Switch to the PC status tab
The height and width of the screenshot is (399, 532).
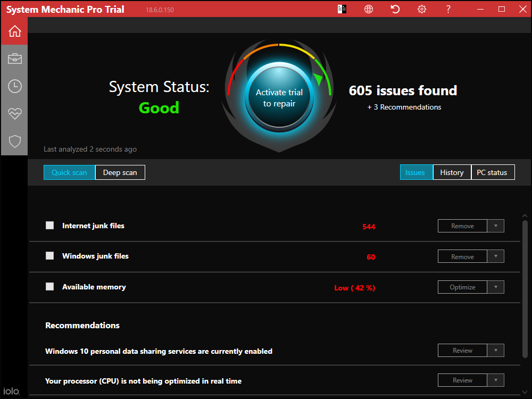[x=493, y=172]
